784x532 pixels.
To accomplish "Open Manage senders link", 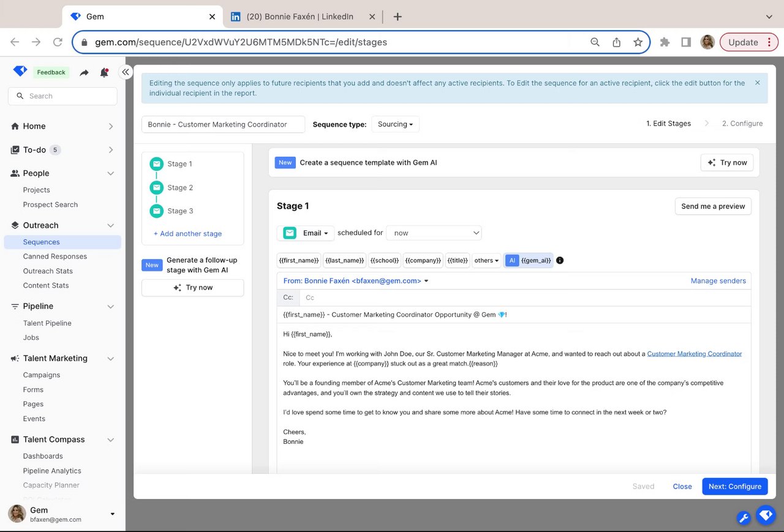I will click(718, 281).
